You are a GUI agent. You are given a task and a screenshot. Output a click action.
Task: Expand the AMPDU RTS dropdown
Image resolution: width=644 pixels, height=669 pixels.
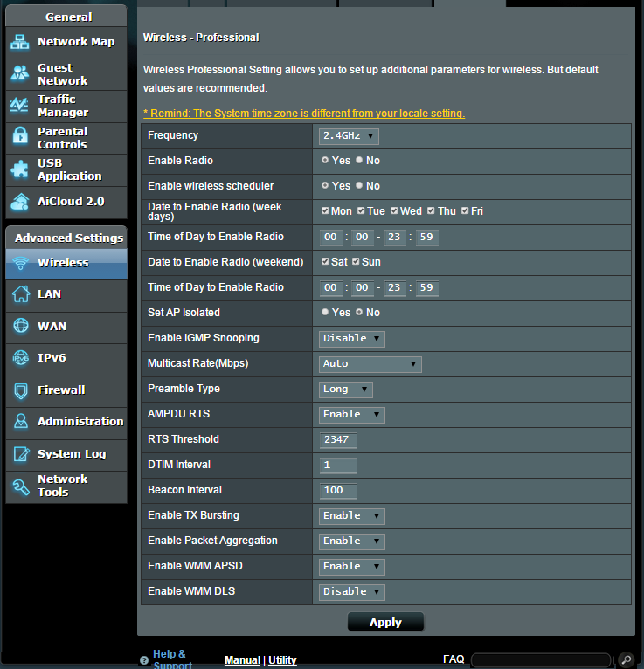click(x=351, y=415)
